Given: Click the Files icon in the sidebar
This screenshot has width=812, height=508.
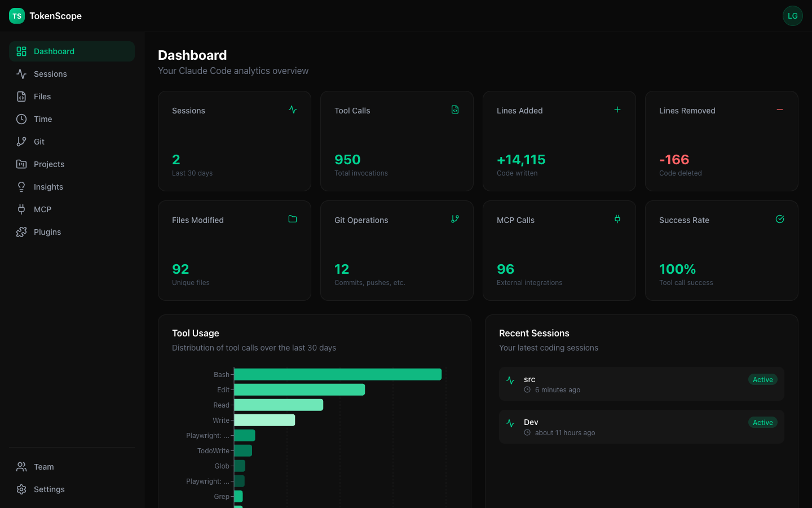Looking at the screenshot, I should point(21,96).
